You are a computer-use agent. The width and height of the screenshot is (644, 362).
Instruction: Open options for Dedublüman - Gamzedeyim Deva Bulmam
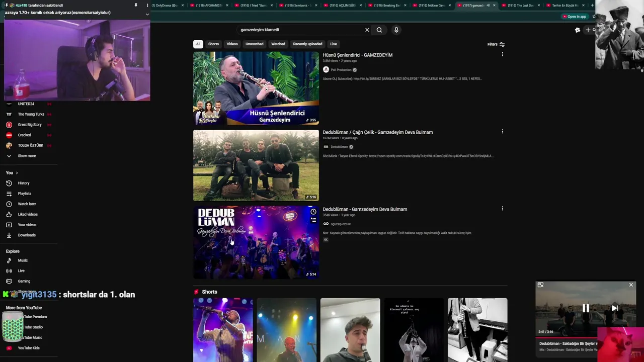coord(502,209)
